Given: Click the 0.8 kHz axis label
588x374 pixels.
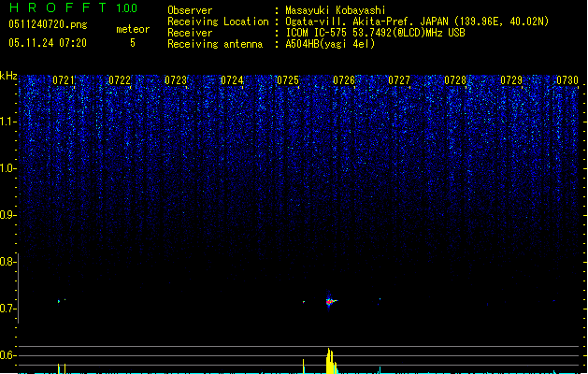Looking at the screenshot, I should tap(7, 262).
